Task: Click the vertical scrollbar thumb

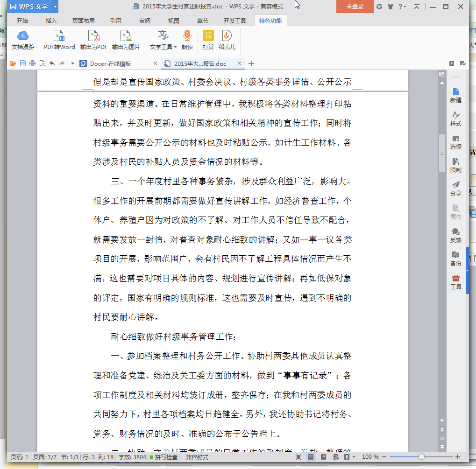Action: pos(442,153)
